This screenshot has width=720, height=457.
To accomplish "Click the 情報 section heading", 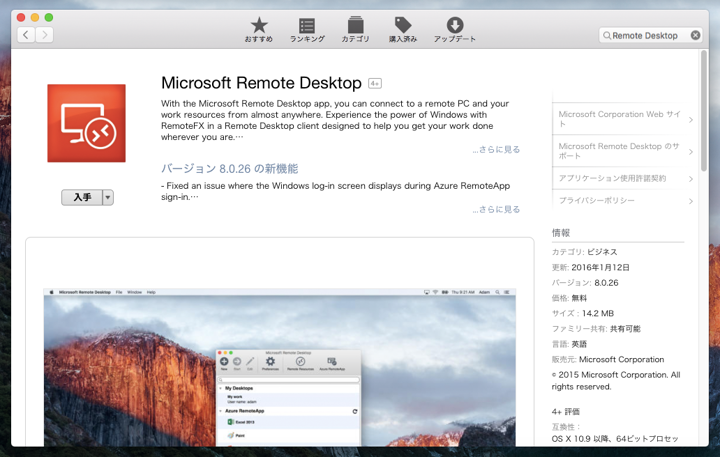I will [561, 233].
